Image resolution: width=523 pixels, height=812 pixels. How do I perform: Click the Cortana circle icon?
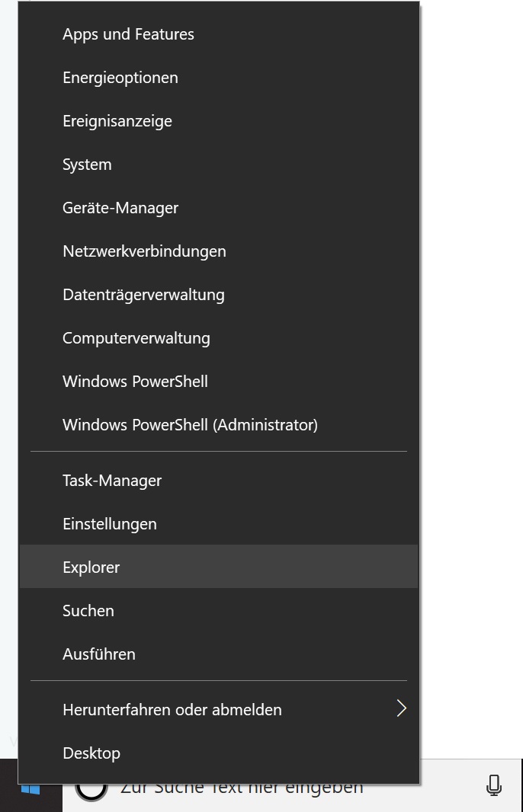[91, 792]
